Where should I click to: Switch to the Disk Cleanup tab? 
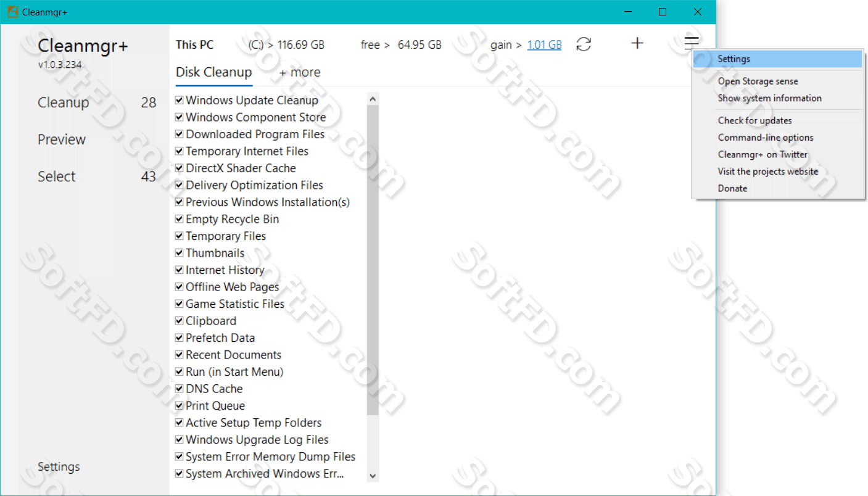point(214,72)
